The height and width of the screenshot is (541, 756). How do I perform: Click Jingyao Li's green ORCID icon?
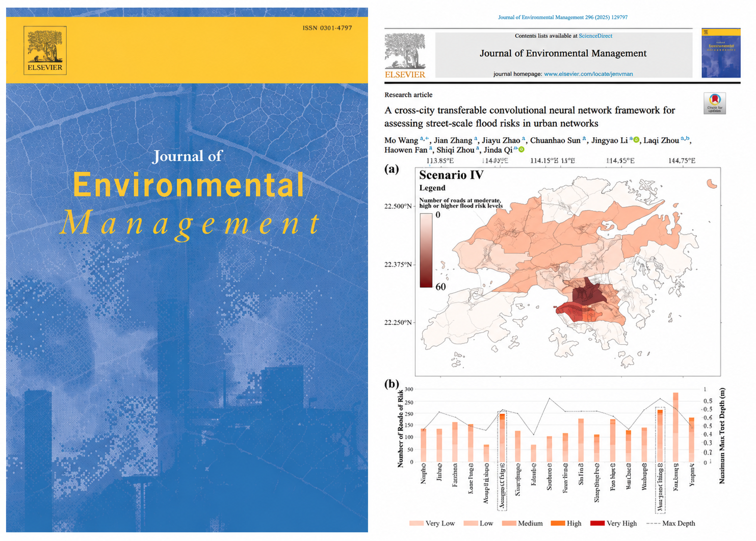pos(636,140)
